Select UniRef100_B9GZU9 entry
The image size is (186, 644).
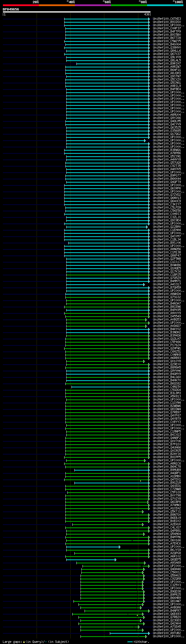pos(167,483)
